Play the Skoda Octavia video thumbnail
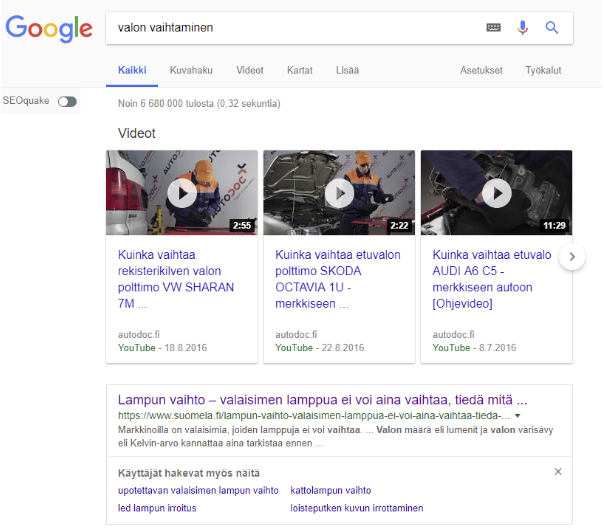 [338, 192]
